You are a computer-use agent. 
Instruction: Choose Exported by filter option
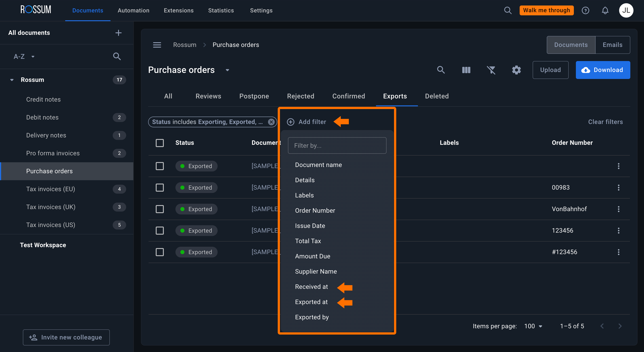pos(312,317)
